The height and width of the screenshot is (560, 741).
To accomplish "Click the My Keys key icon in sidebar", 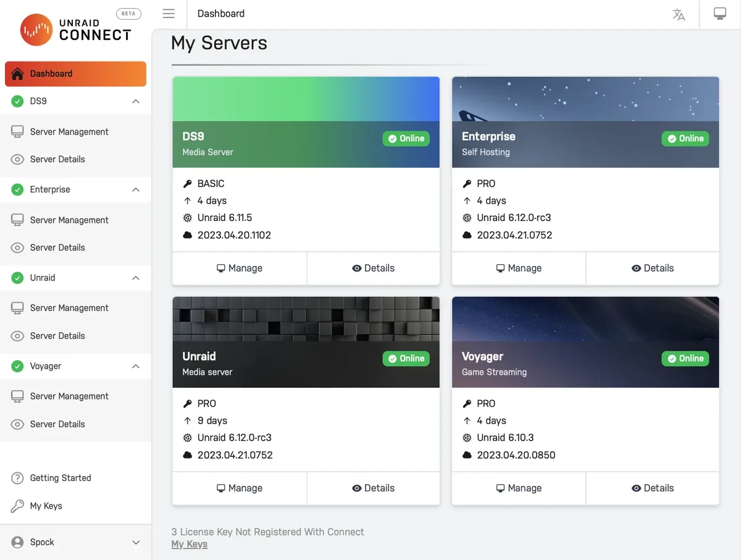I will click(x=18, y=506).
